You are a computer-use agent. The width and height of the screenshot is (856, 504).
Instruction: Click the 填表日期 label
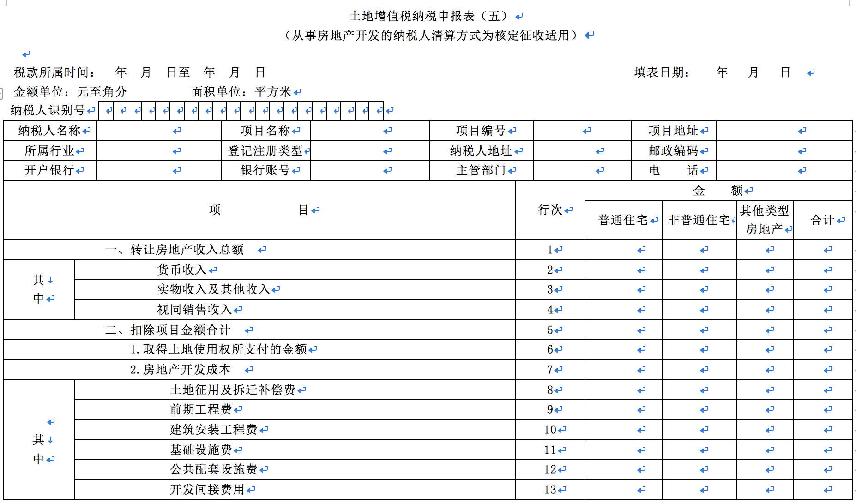click(663, 72)
